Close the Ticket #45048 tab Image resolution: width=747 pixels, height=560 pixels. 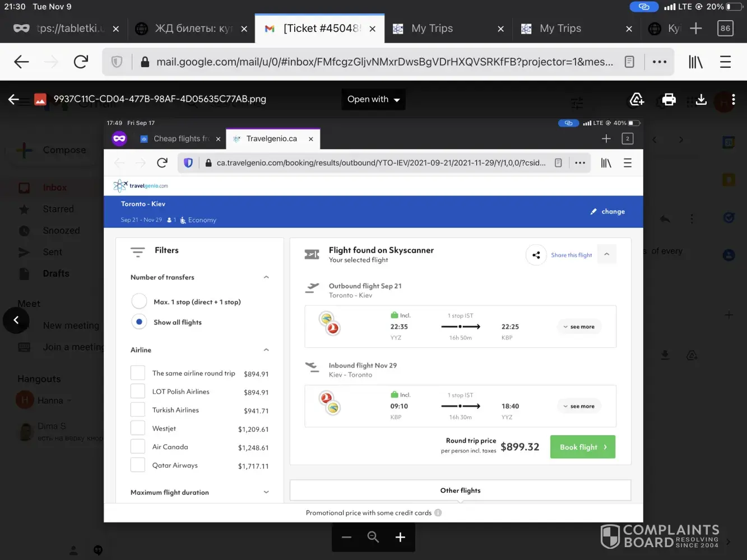(x=372, y=29)
